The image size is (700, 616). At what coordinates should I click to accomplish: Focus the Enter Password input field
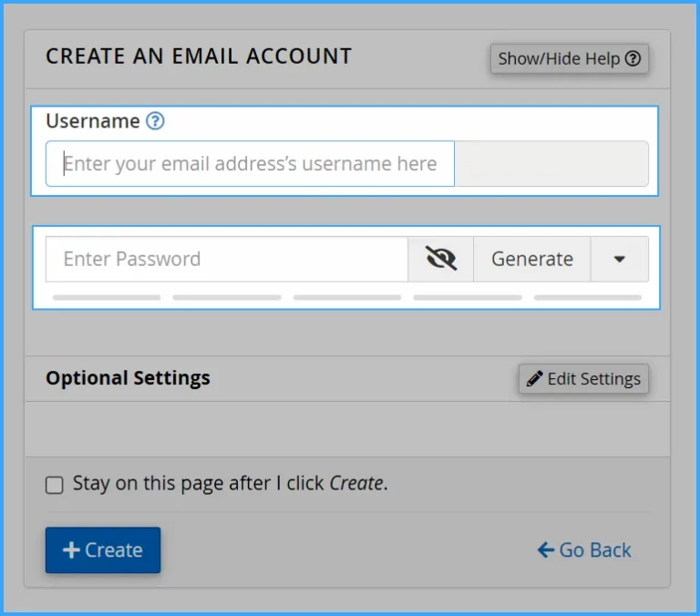pyautogui.click(x=226, y=259)
